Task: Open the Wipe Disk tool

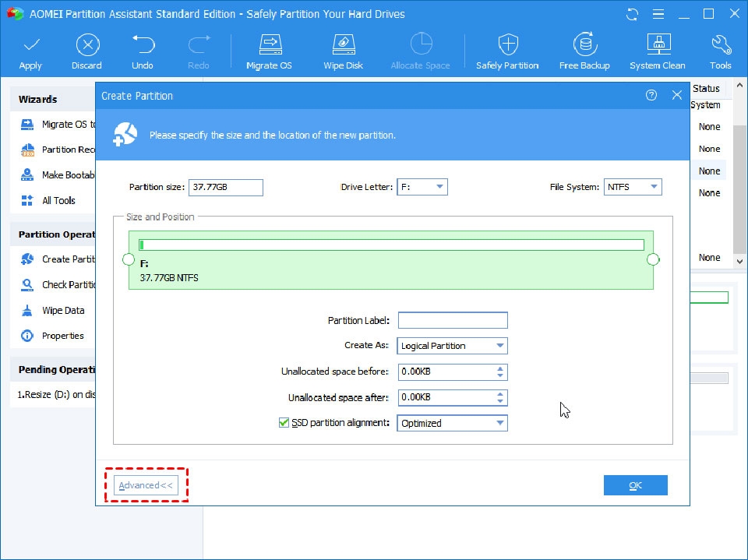Action: pyautogui.click(x=343, y=50)
